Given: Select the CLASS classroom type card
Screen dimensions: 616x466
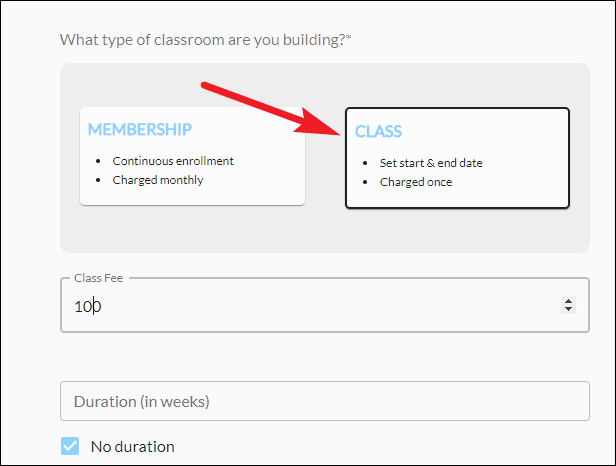Looking at the screenshot, I should (x=457, y=158).
